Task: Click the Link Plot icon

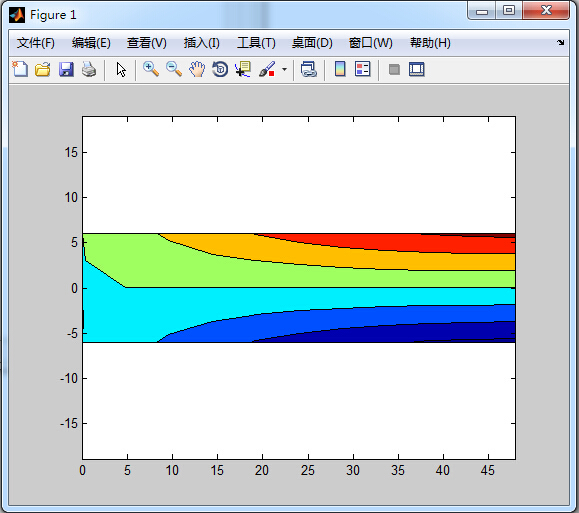Action: click(x=309, y=69)
